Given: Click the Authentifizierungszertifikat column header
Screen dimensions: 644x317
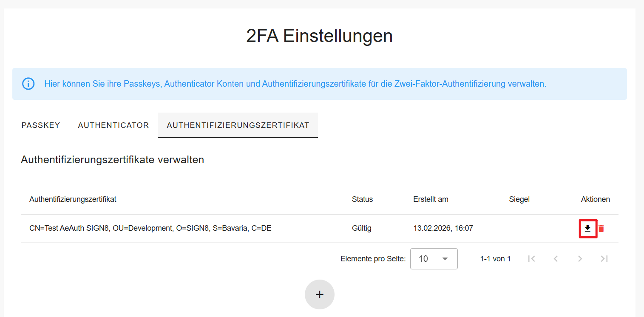Looking at the screenshot, I should pos(73,199).
